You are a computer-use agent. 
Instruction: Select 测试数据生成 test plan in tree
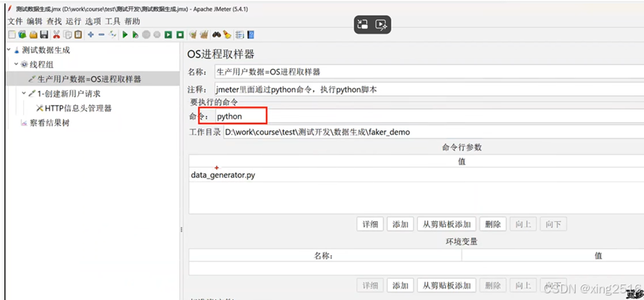pos(46,50)
